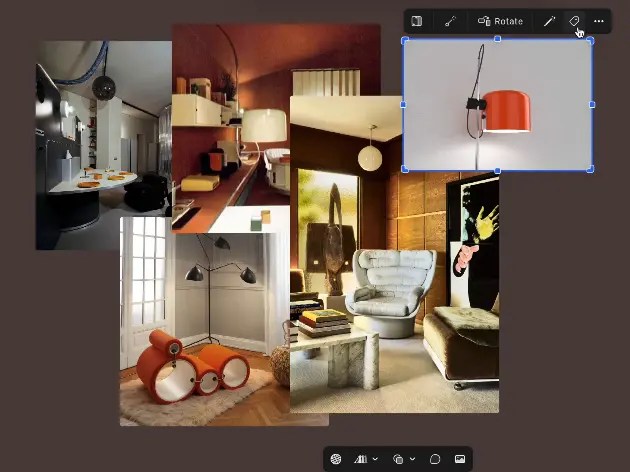Click the image icon in the bottom toolbar
This screenshot has width=630, height=472.
pyautogui.click(x=460, y=459)
